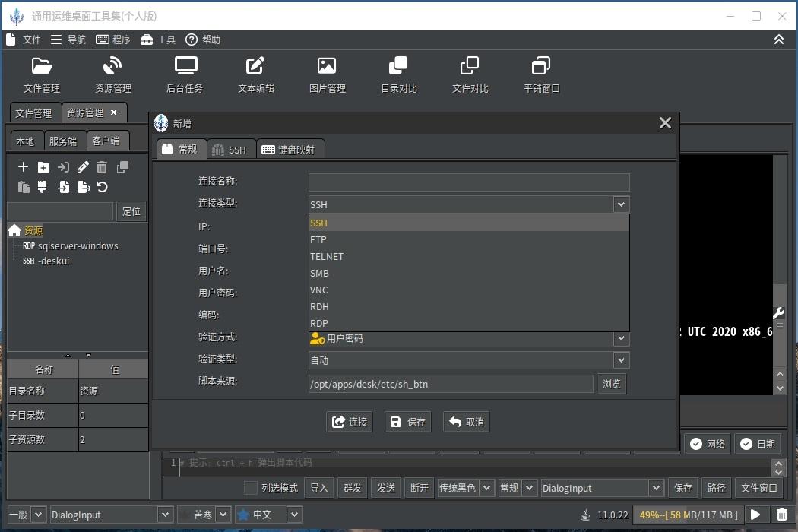
Task: Open the DialogInput font dropdown in terminal toolbar
Action: point(603,488)
